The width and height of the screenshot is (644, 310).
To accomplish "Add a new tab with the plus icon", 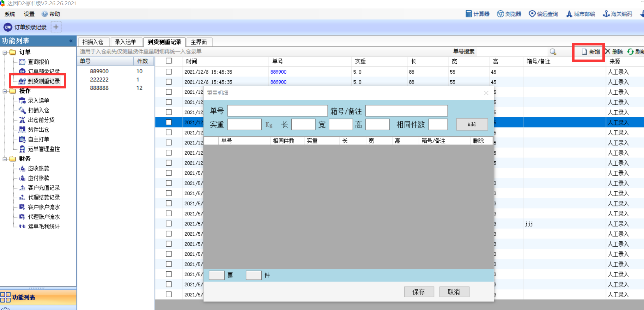I will 56,27.
